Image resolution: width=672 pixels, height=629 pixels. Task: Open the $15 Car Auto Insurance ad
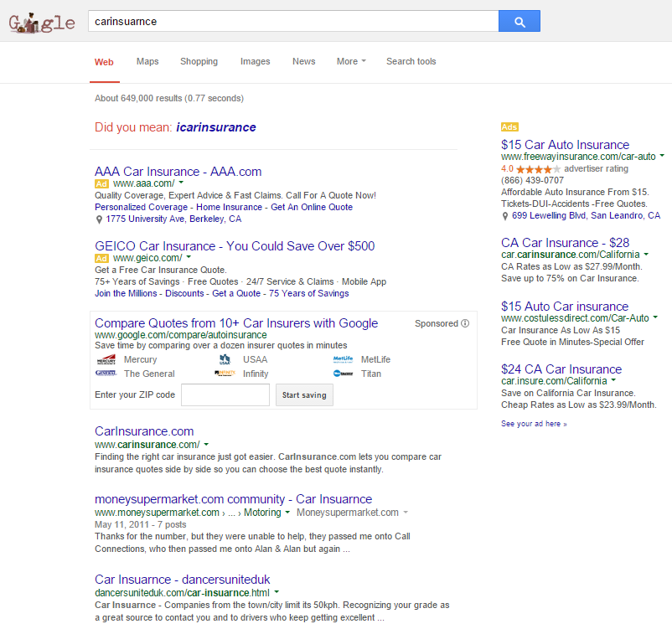coord(565,144)
